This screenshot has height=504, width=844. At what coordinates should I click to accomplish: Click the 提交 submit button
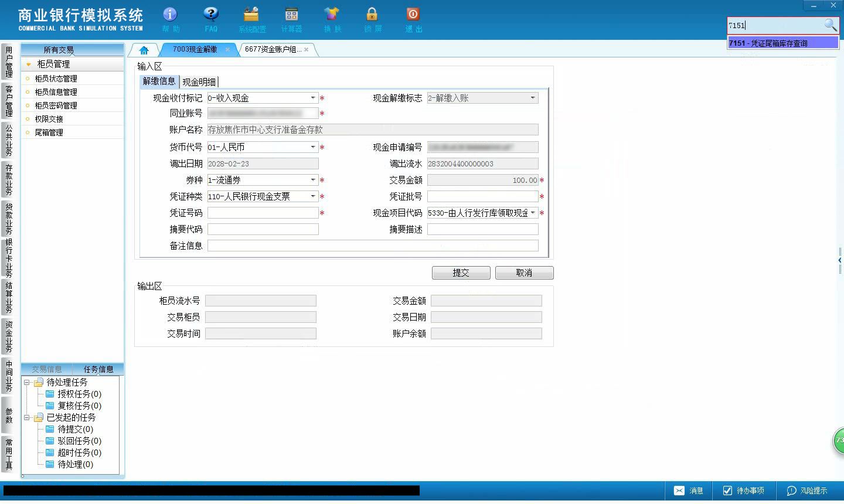pyautogui.click(x=461, y=273)
